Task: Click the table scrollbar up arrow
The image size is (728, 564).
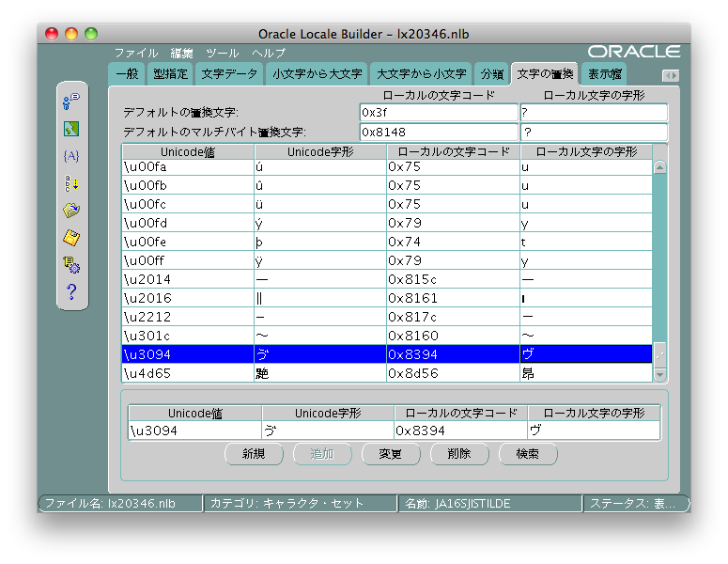Action: [x=659, y=167]
